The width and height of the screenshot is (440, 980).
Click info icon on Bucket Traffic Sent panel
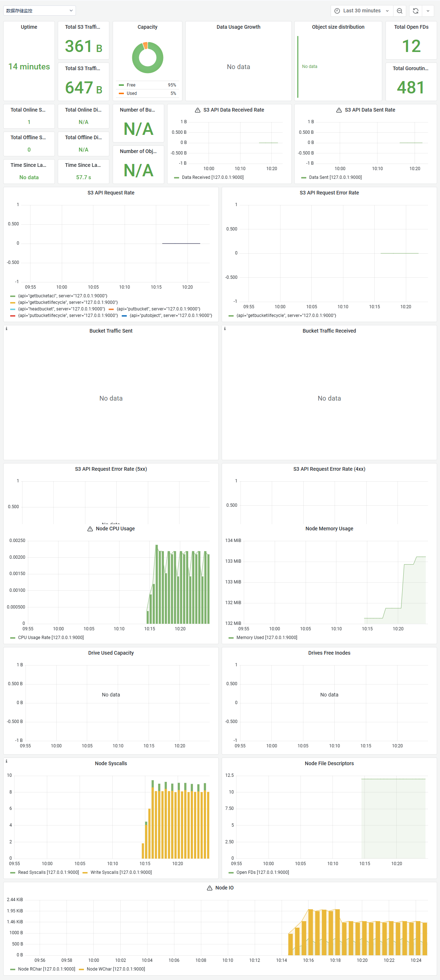7,329
